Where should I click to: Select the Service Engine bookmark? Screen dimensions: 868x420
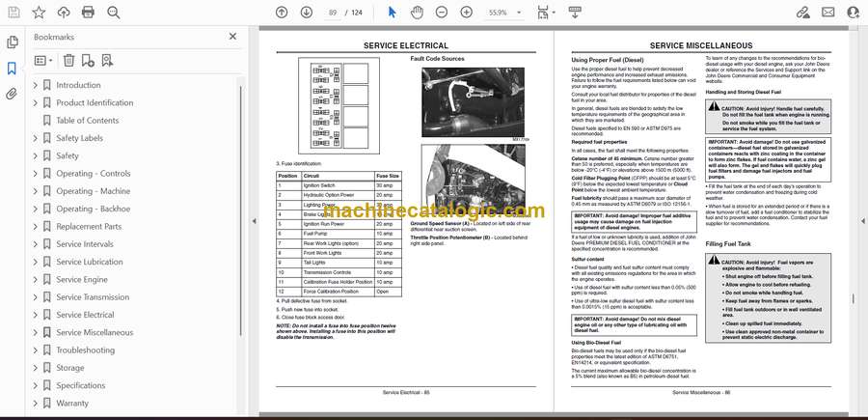pyautogui.click(x=82, y=280)
